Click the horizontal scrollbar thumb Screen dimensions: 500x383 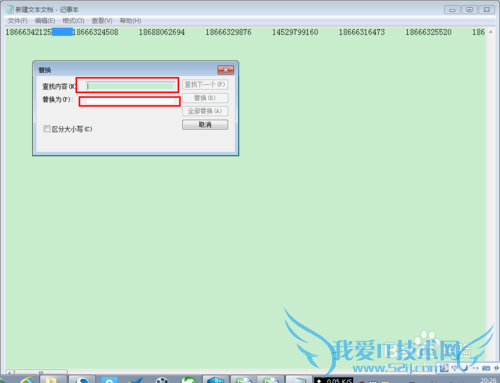[x=41, y=372]
